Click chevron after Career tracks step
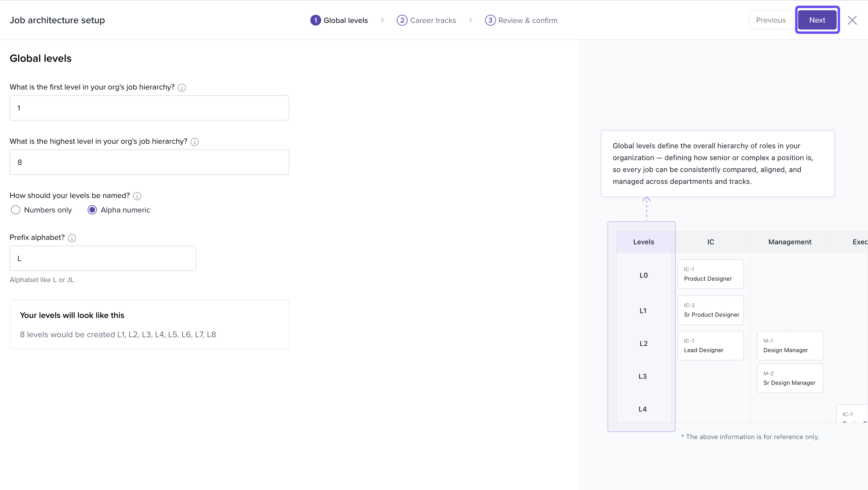Viewport: 868px width, 490px height. (x=470, y=20)
